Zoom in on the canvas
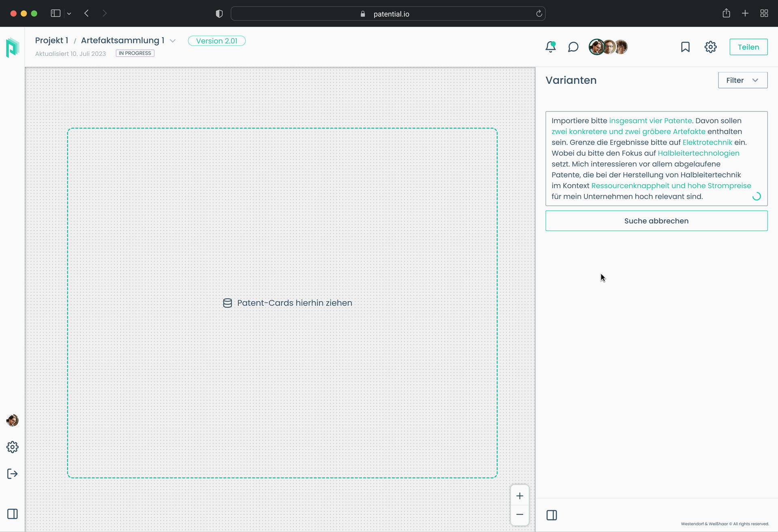Screen dimensions: 778x532 [x=519, y=496]
